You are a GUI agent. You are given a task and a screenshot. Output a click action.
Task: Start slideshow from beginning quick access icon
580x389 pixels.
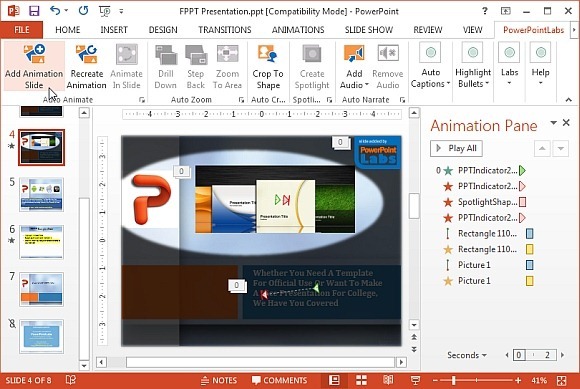(x=105, y=11)
